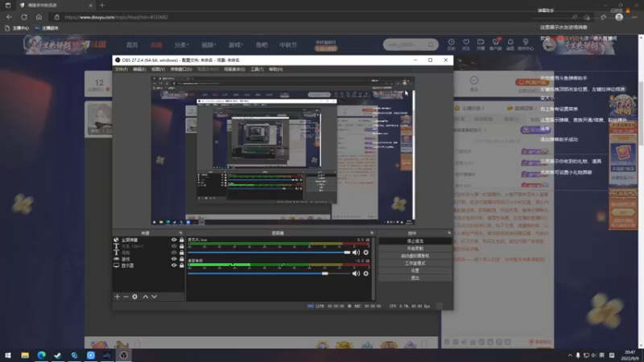Click the 首页 link in Douyu nav
This screenshot has width=644, height=362.
click(132, 45)
